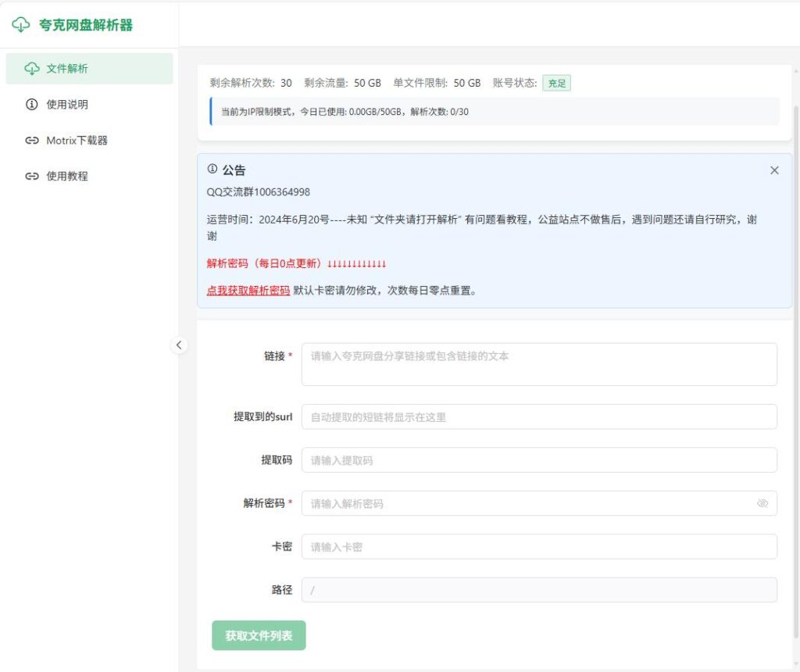
Task: Click the link icon beside 使用教程
Action: 31,176
